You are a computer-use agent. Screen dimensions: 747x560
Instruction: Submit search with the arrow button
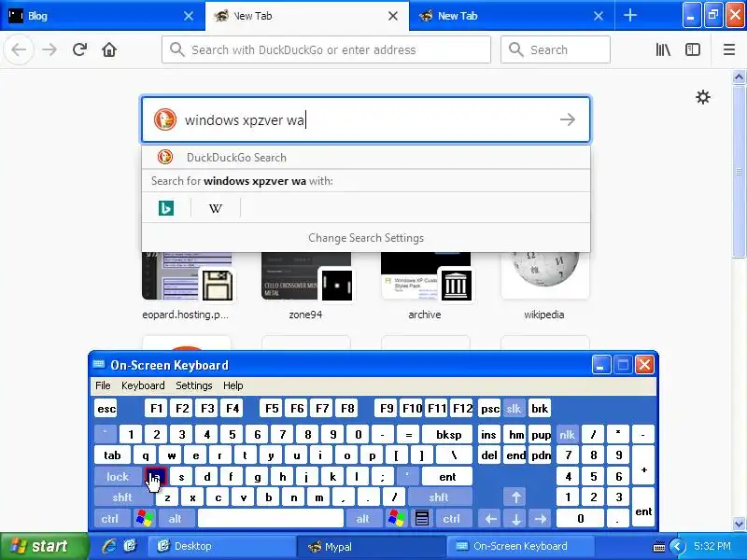pyautogui.click(x=568, y=119)
